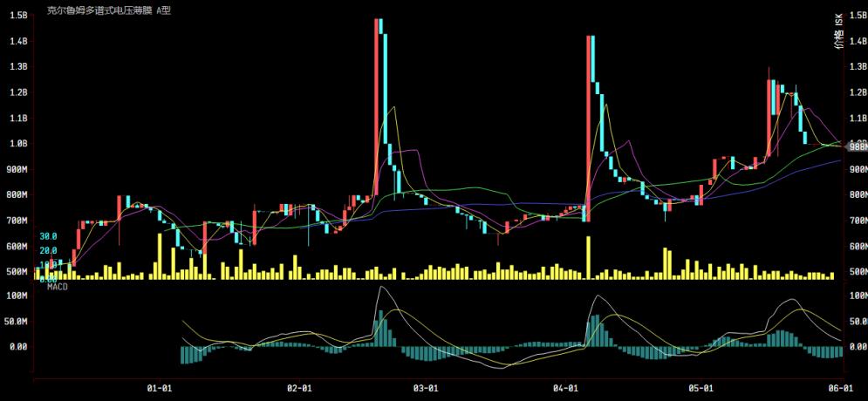Click the 06-01 date tick

pos(843,388)
